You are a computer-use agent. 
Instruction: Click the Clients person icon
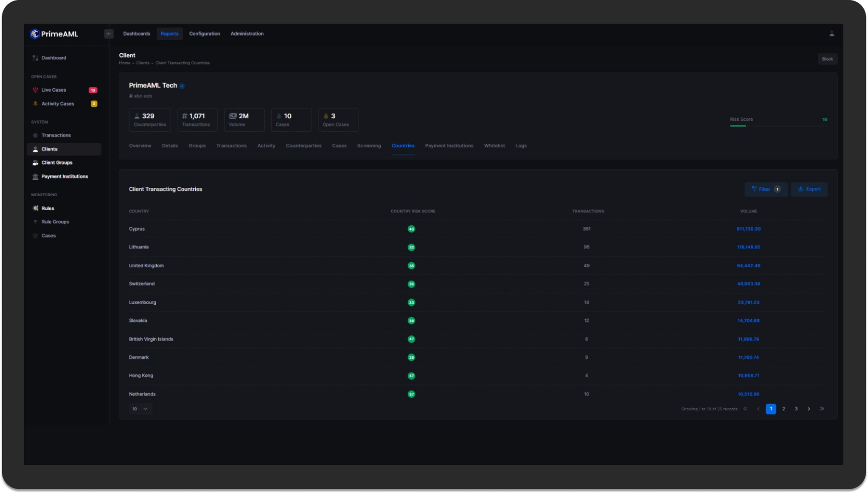pos(35,149)
